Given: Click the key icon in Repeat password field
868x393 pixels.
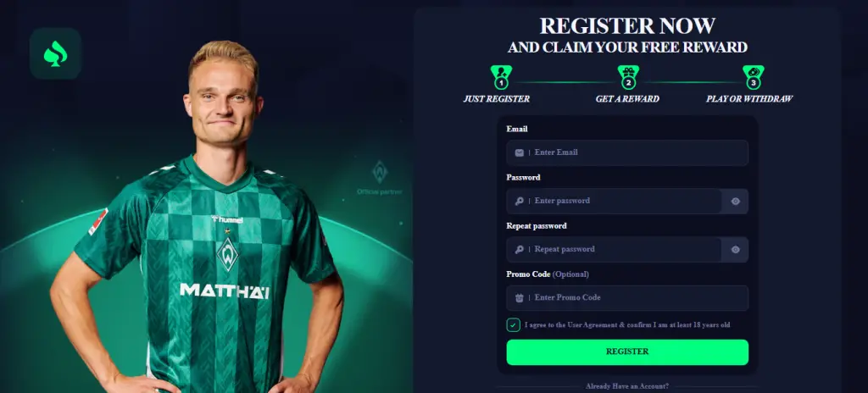Looking at the screenshot, I should [x=520, y=250].
